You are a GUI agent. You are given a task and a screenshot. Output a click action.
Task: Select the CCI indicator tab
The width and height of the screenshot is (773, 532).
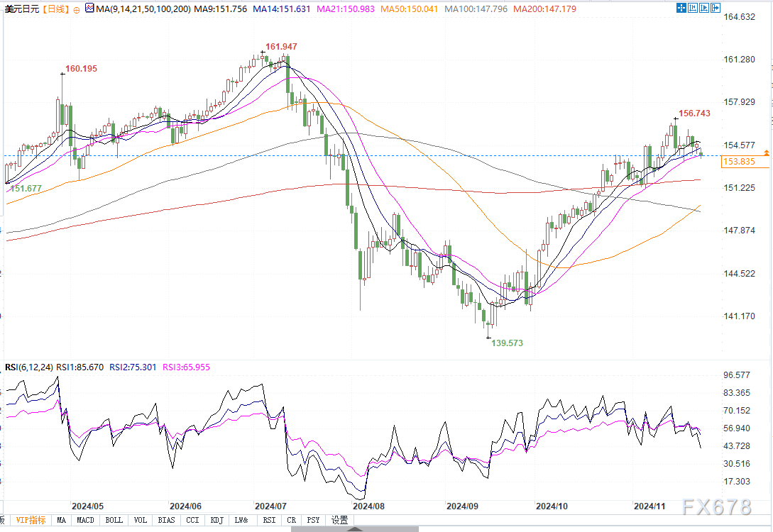(x=193, y=520)
